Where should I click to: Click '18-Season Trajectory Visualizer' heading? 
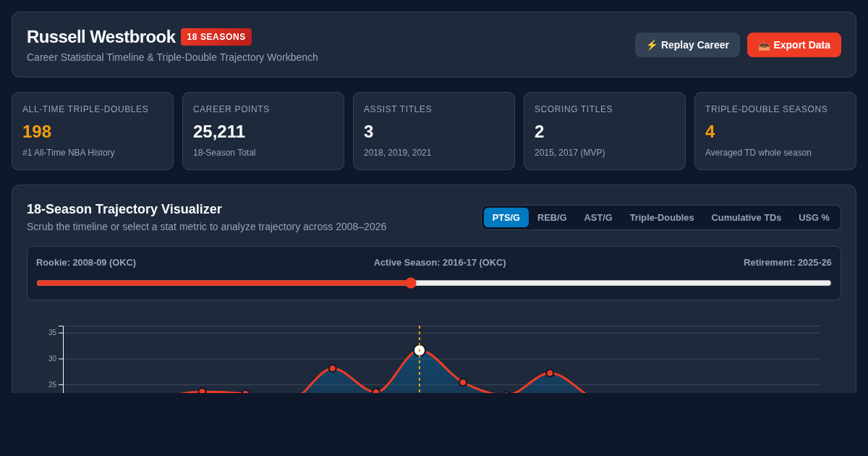click(124, 209)
